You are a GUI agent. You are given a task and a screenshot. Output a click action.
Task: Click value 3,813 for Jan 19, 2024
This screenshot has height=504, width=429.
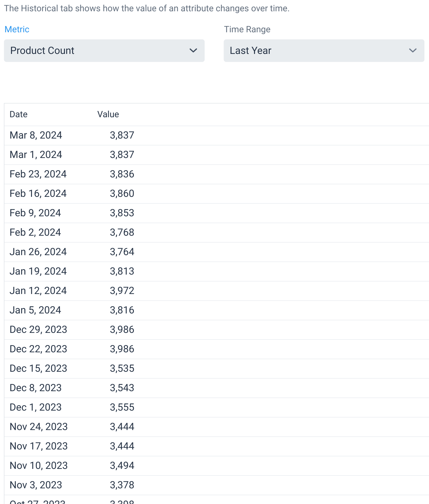pos(122,271)
